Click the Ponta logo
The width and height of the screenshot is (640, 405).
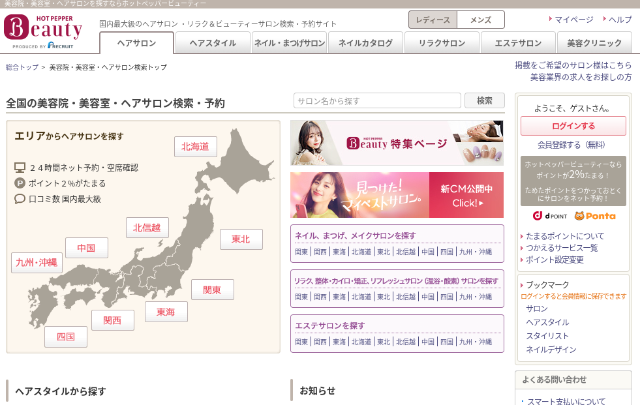click(x=595, y=215)
